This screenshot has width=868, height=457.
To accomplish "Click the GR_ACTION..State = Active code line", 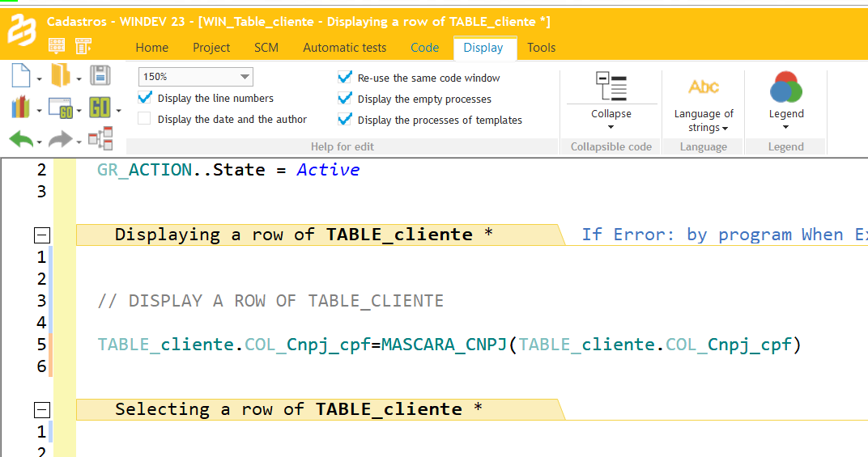I will click(228, 169).
